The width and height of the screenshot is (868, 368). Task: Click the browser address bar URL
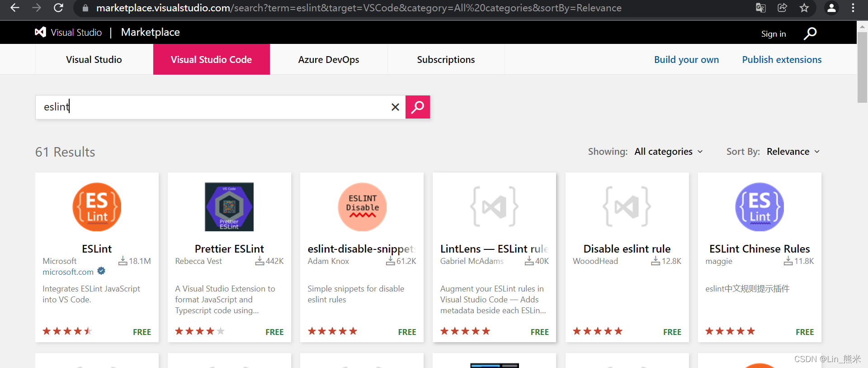(359, 8)
